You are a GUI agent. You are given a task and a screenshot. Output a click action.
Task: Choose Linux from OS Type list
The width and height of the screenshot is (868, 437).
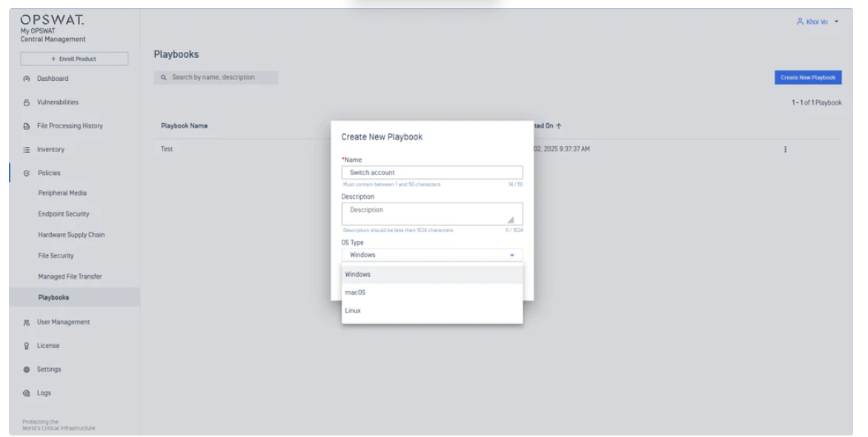coord(432,311)
